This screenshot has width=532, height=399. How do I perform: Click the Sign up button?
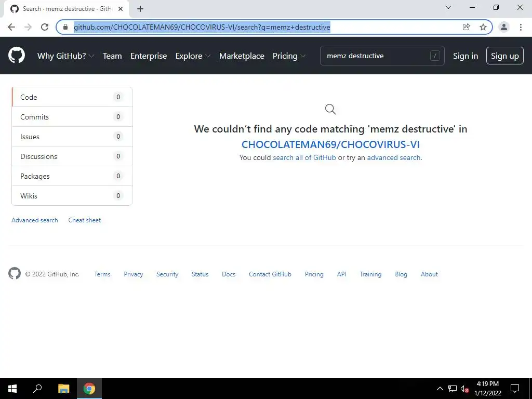505,56
